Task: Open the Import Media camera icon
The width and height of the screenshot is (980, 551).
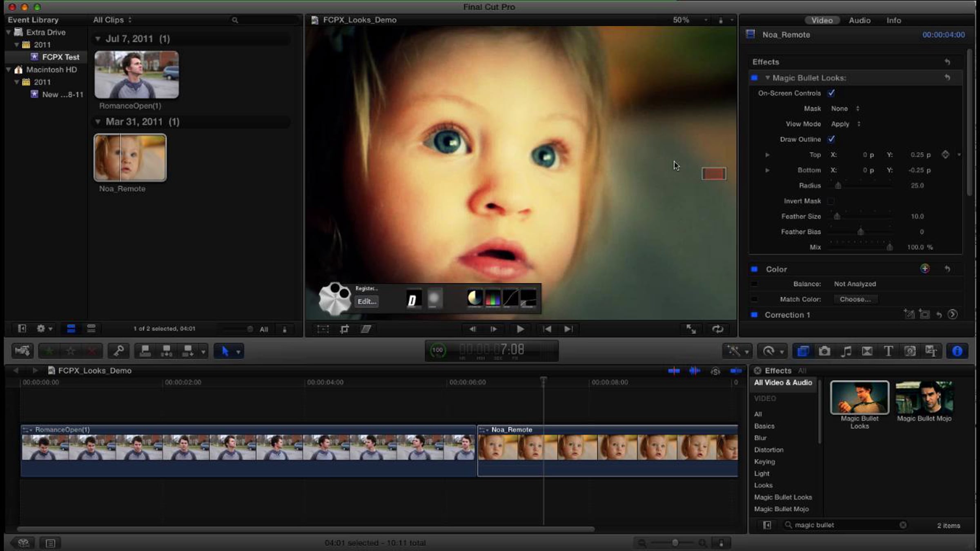Action: [22, 351]
